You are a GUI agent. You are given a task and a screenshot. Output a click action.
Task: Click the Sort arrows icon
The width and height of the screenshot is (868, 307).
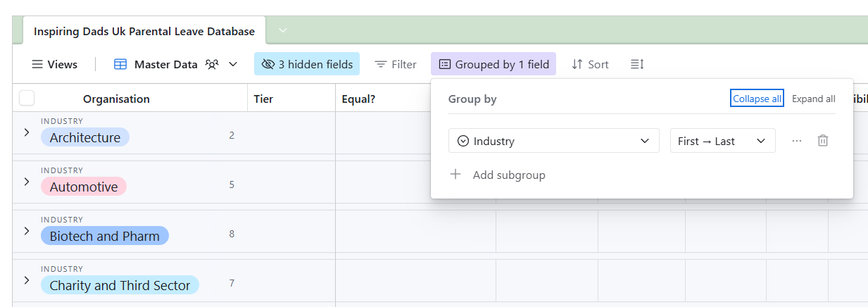[x=577, y=64]
